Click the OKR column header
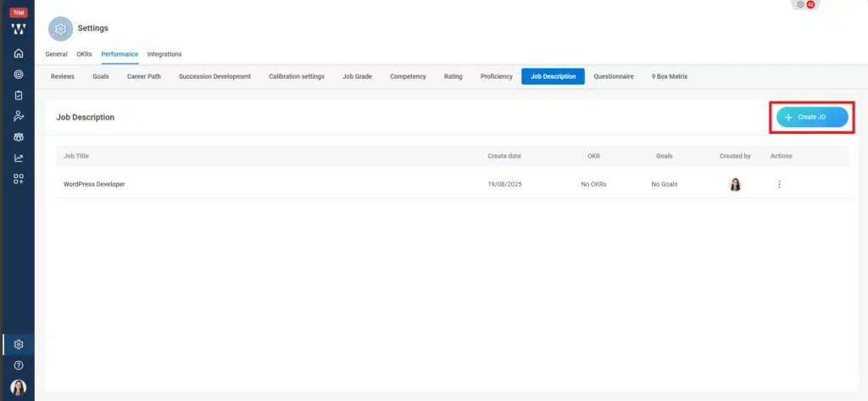 point(593,156)
